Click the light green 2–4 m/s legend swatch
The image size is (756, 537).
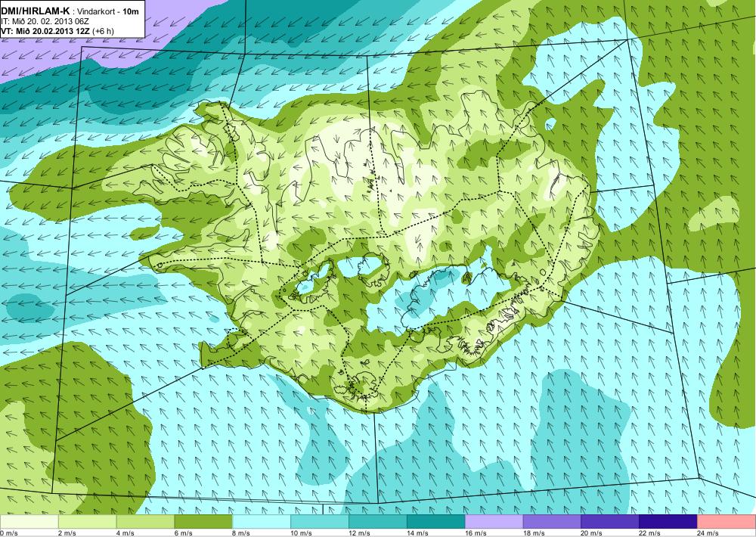(87, 522)
